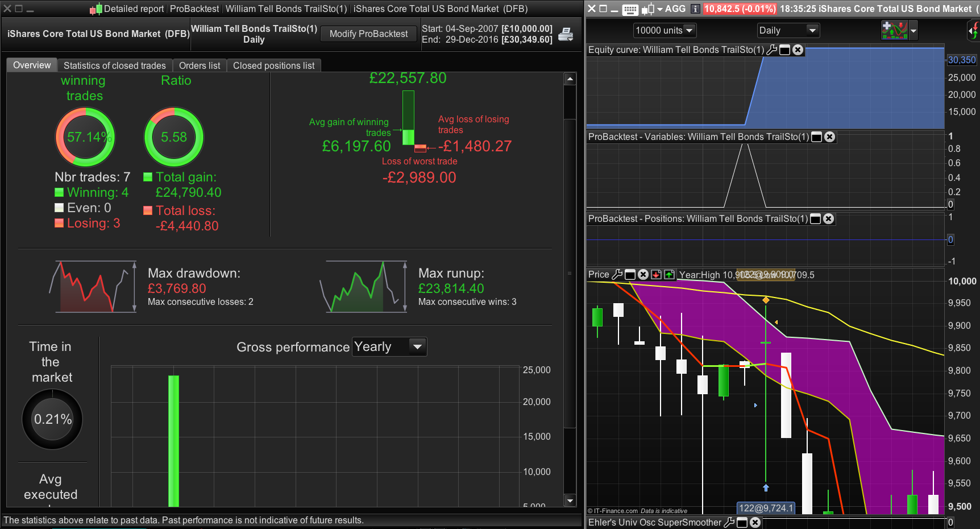This screenshot has width=980, height=529.
Task: Maximize the Price panel
Action: [x=630, y=275]
